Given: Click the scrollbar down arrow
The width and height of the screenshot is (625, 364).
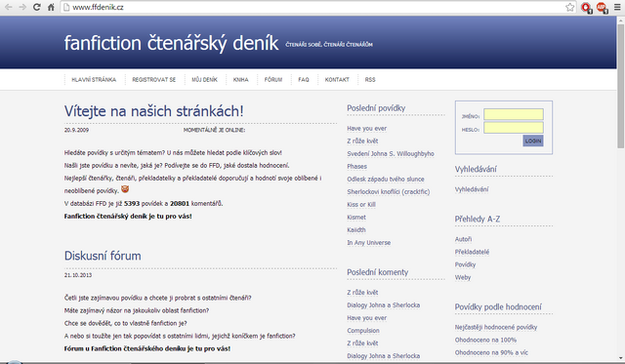Looking at the screenshot, I should [x=621, y=358].
